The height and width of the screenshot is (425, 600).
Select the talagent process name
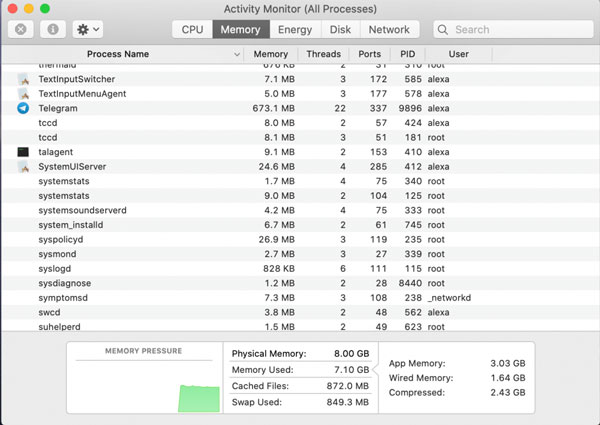pos(55,152)
